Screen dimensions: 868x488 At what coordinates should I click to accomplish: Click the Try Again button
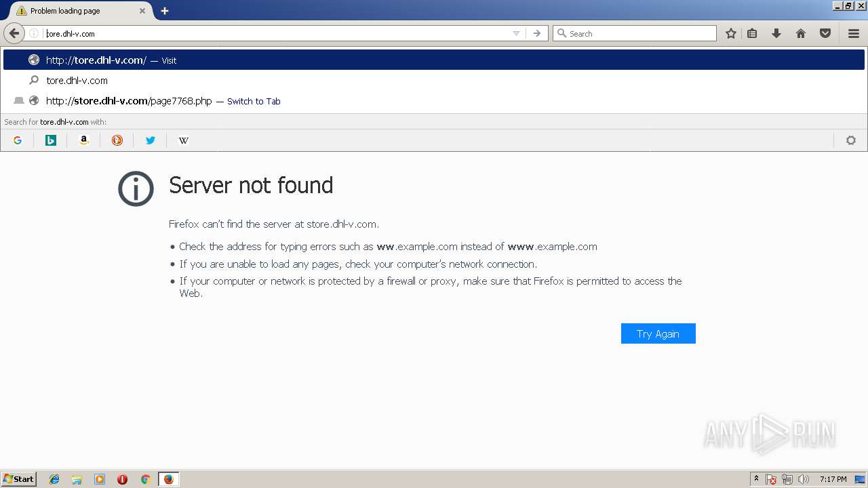click(x=658, y=333)
